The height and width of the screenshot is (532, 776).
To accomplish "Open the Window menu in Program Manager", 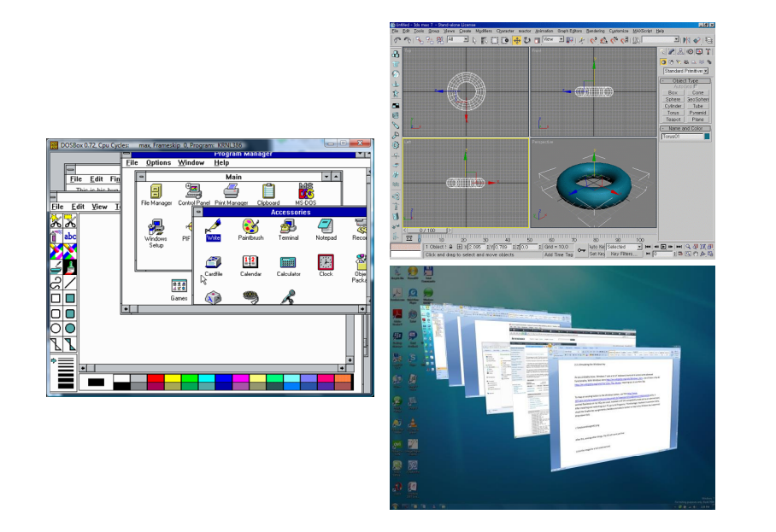I will [x=191, y=162].
